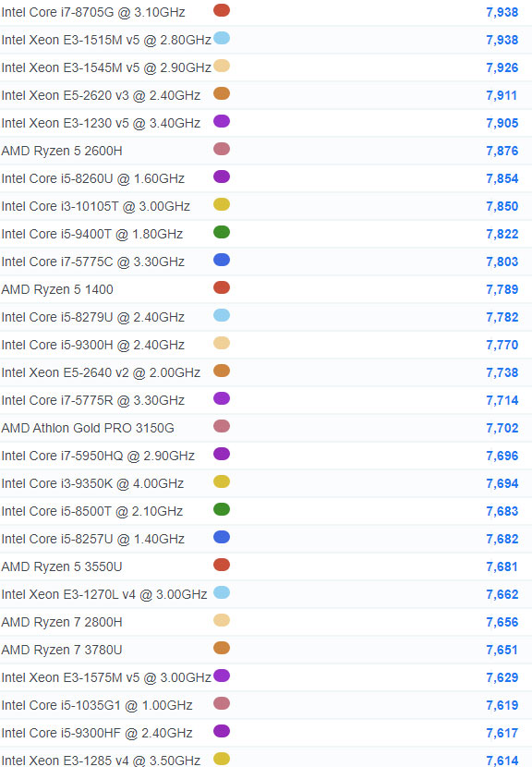Screen dimensions: 532x767
Task: Click the red dot beside Ryzen 5 1400
Action: click(222, 287)
